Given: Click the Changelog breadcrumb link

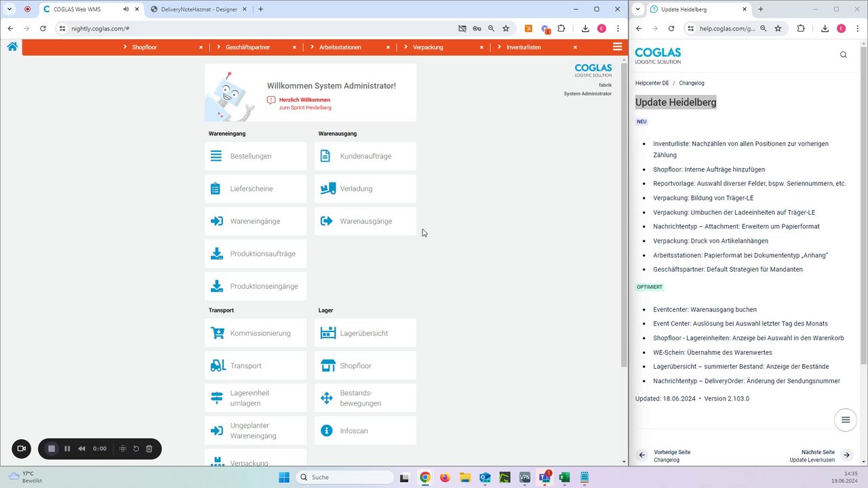Looking at the screenshot, I should click(692, 83).
